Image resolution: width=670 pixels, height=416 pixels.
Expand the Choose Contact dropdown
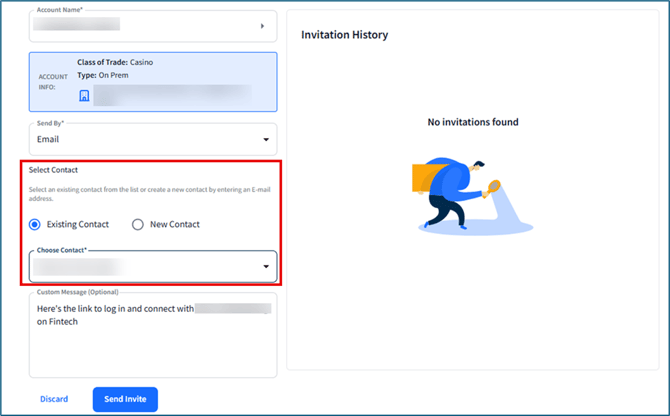point(152,266)
